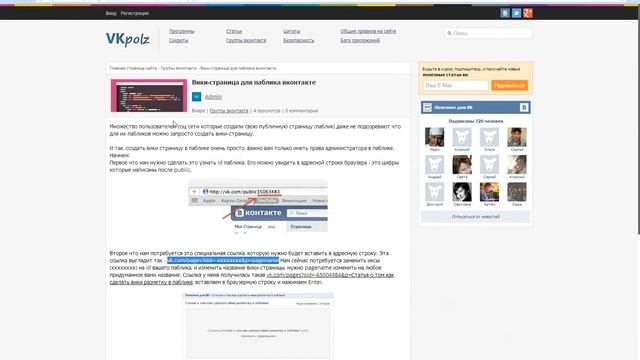This screenshot has height=360, width=640.
Task: Click the orange Подписаться button
Action: [x=509, y=85]
